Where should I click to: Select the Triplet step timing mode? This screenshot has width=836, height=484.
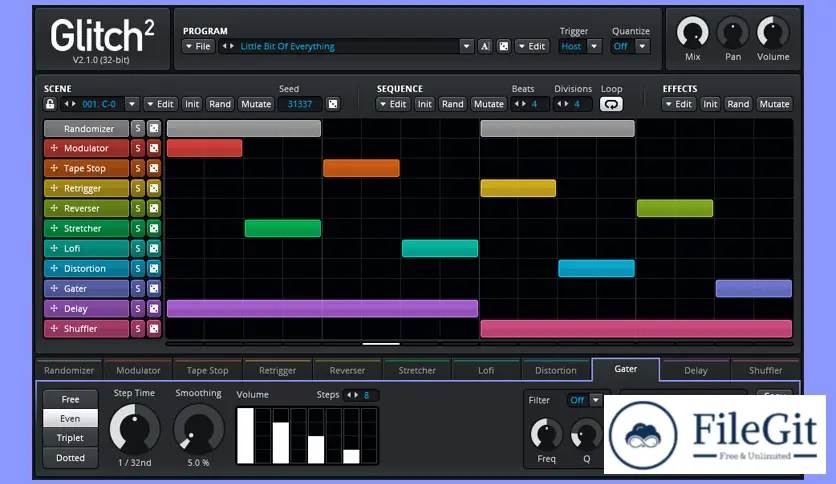[x=70, y=438]
